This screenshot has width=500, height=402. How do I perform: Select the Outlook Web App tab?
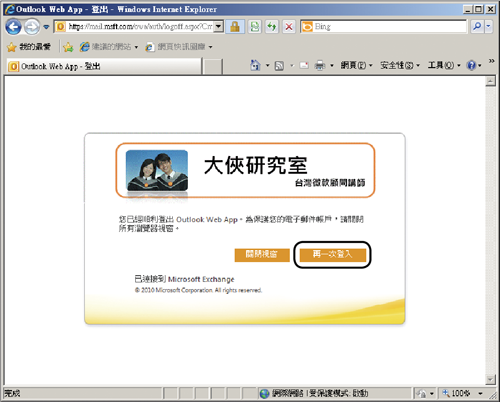pyautogui.click(x=104, y=66)
